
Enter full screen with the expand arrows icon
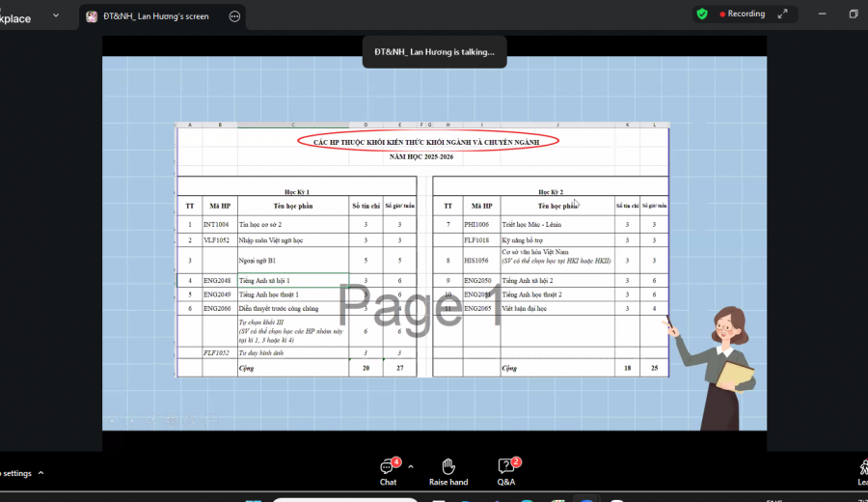coord(782,14)
